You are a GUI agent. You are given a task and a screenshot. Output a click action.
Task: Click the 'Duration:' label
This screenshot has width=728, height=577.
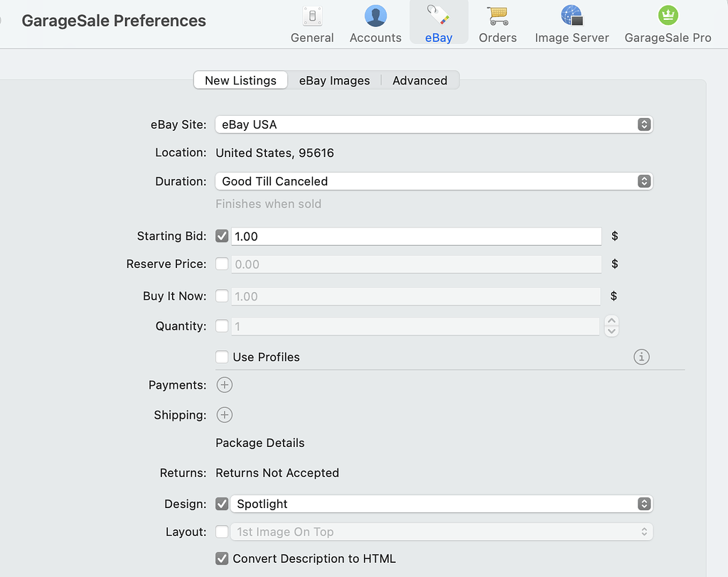pyautogui.click(x=181, y=181)
